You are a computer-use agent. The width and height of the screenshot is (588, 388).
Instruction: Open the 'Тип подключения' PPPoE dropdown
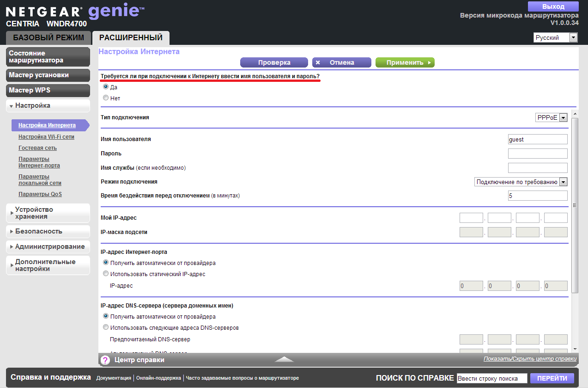551,117
